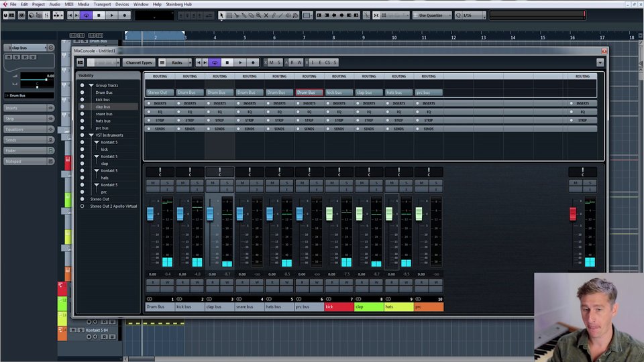The width and height of the screenshot is (644, 362).
Task: Open the Transport menu
Action: coord(102,4)
